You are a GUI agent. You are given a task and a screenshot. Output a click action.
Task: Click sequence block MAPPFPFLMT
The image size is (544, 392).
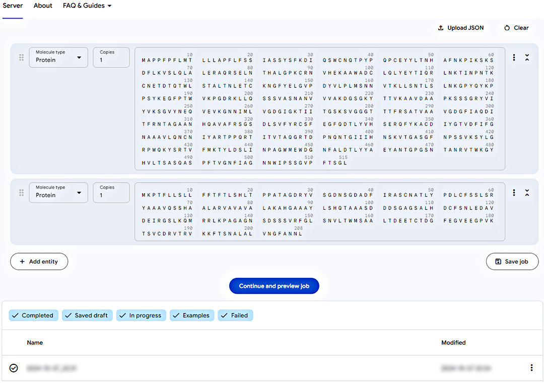(x=167, y=60)
